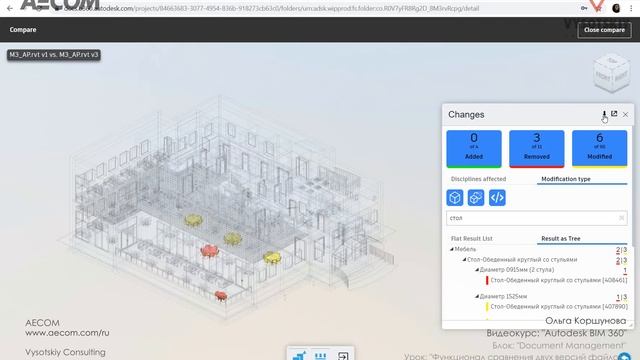
Task: Go back in the browser
Action: tap(10, 8)
